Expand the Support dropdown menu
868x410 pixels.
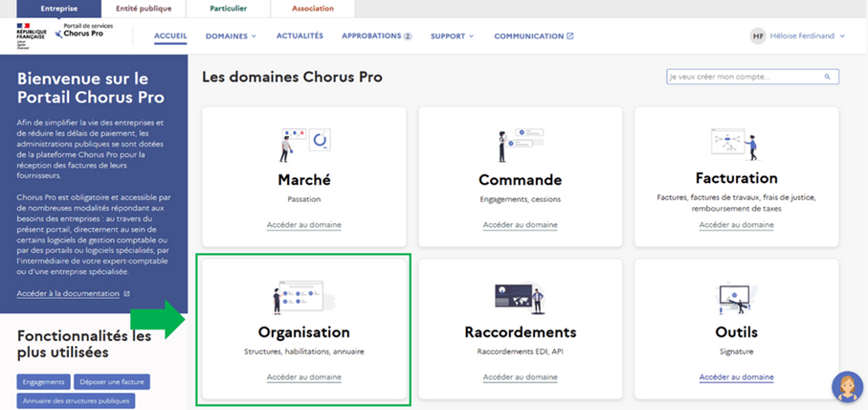click(x=452, y=36)
